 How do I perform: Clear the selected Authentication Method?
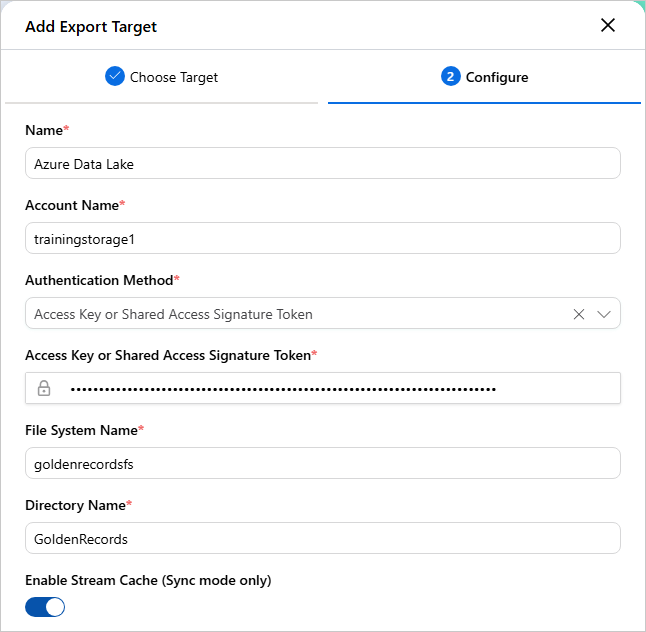pyautogui.click(x=578, y=314)
